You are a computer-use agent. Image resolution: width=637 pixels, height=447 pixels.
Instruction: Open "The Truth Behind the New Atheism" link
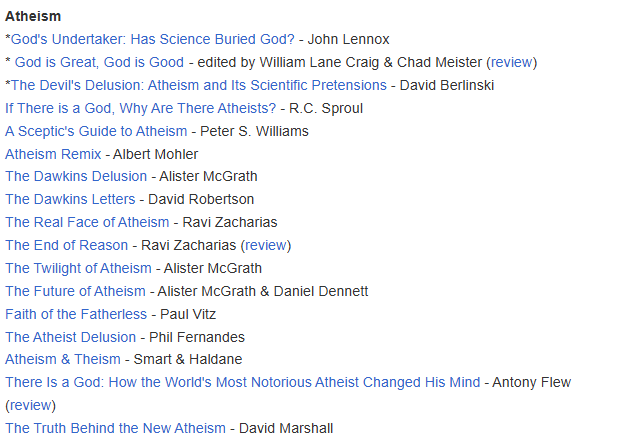(115, 428)
